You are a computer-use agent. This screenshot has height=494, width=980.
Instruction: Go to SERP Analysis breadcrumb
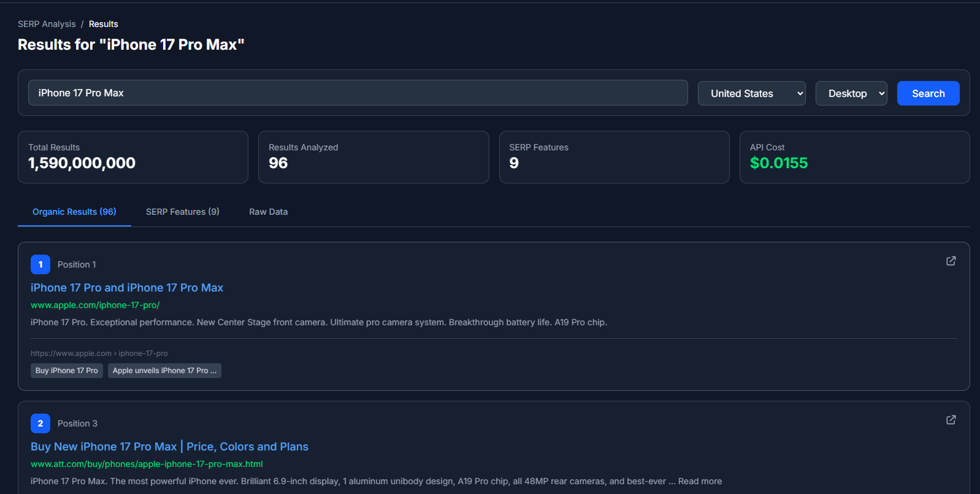[47, 24]
